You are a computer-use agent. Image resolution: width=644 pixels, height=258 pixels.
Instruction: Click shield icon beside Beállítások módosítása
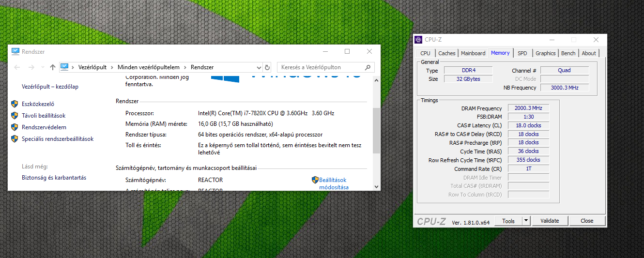click(315, 180)
